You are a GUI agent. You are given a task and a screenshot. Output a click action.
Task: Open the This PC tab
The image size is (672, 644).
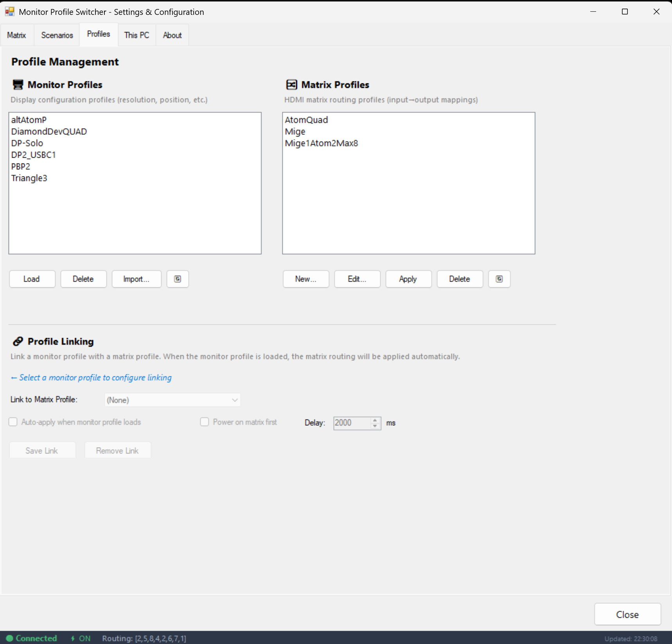coord(136,35)
